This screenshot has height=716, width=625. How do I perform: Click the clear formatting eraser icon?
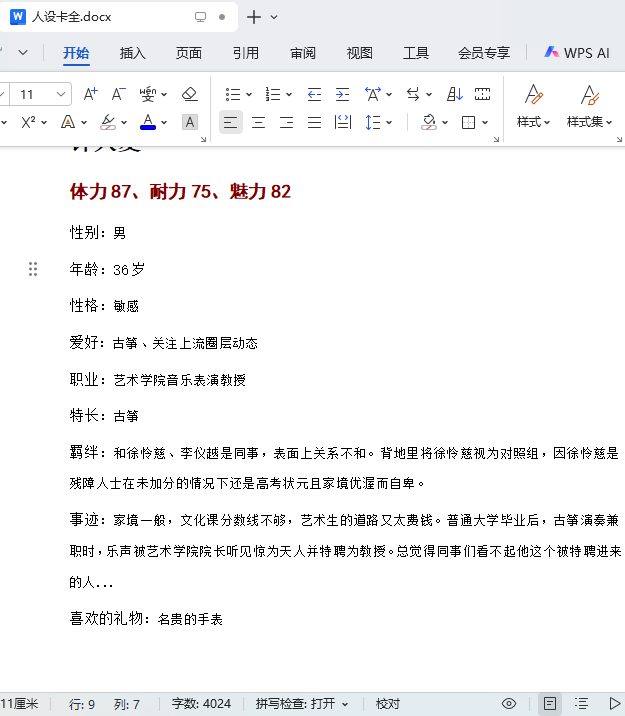pyautogui.click(x=189, y=94)
